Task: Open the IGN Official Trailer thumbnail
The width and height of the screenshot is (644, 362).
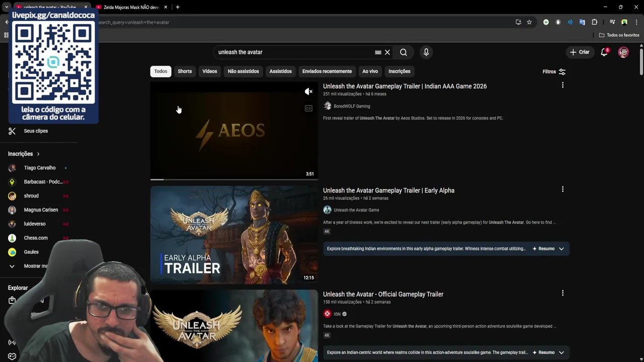Action: click(234, 326)
